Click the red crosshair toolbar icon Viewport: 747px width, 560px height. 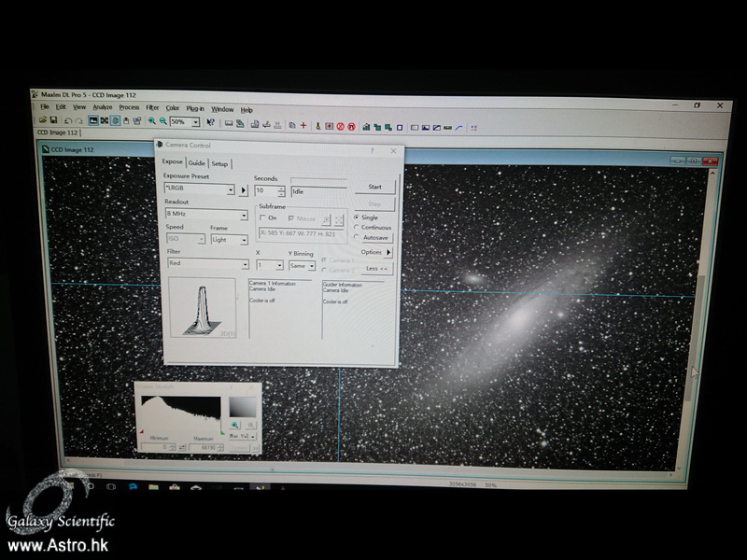click(x=303, y=125)
